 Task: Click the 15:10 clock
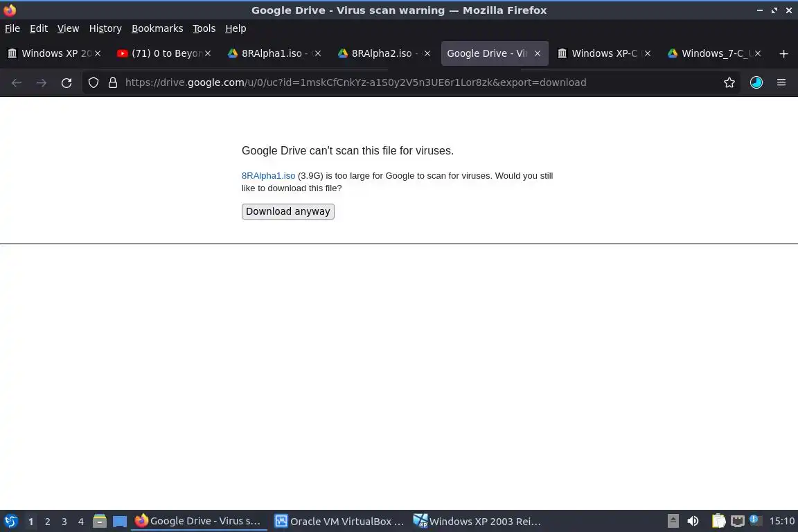(781, 521)
